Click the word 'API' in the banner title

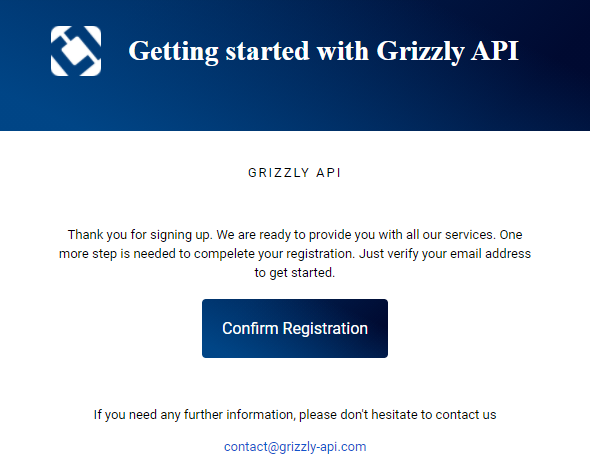(495, 51)
